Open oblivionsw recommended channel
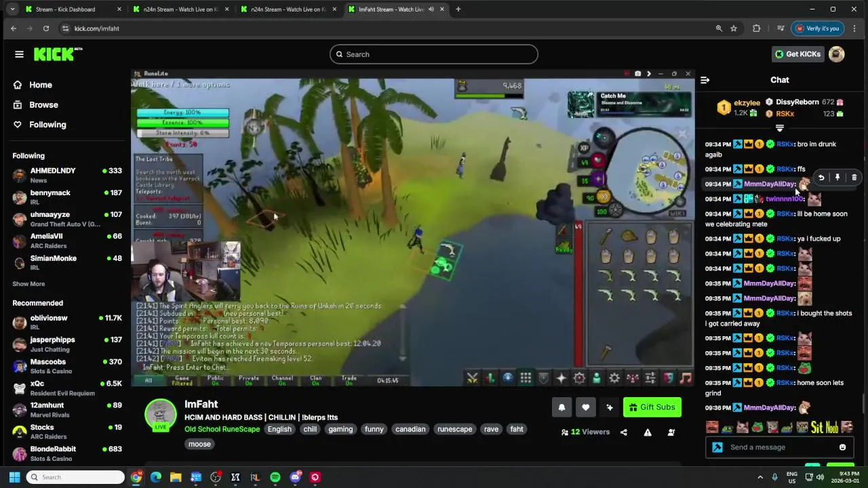 click(x=66, y=322)
